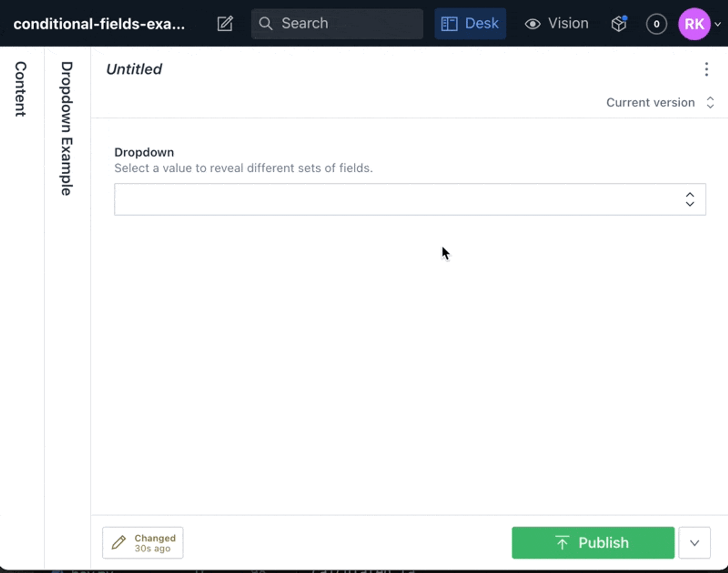Expand more publish actions chevron
The width and height of the screenshot is (728, 573).
[694, 543]
